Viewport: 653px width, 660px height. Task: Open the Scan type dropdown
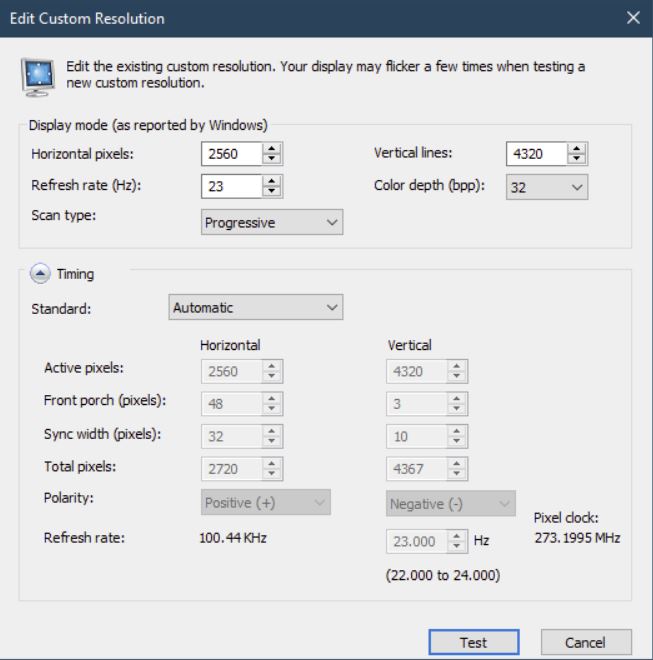click(x=272, y=222)
